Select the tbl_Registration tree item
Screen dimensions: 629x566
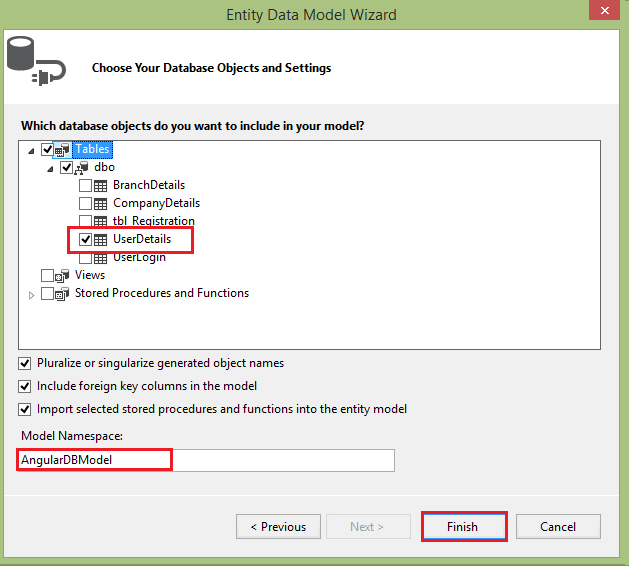(153, 222)
